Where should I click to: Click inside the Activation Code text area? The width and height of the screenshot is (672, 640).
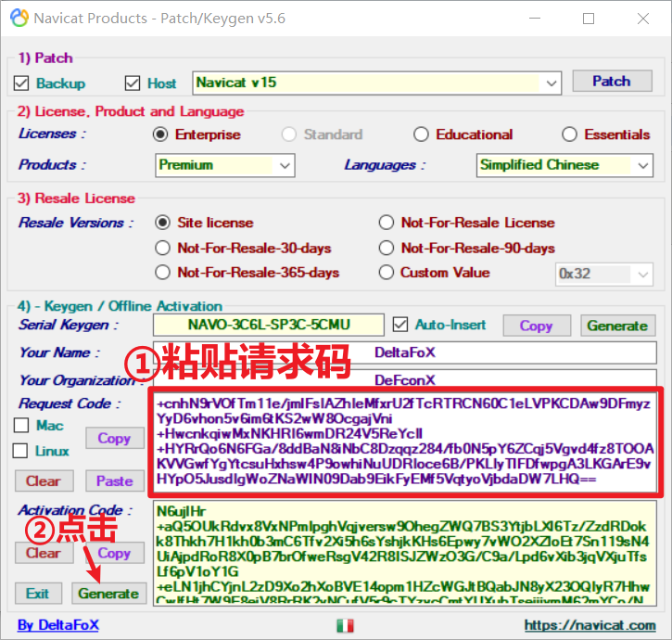[405, 553]
